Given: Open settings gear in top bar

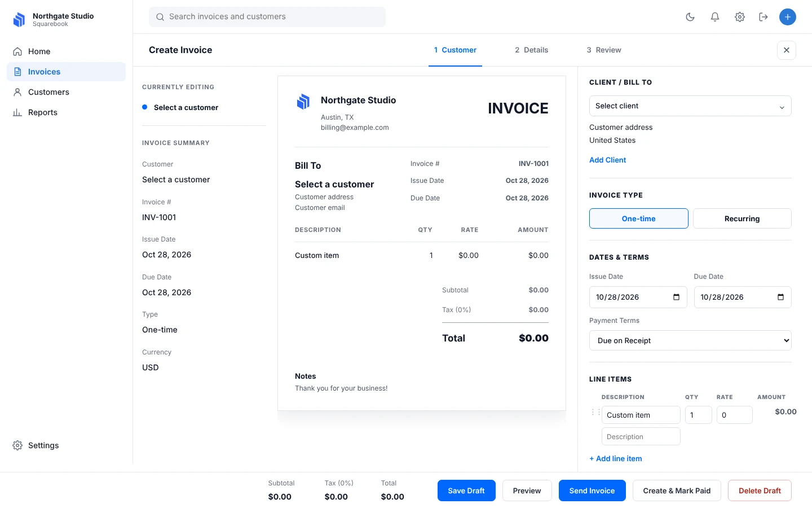Looking at the screenshot, I should (740, 17).
